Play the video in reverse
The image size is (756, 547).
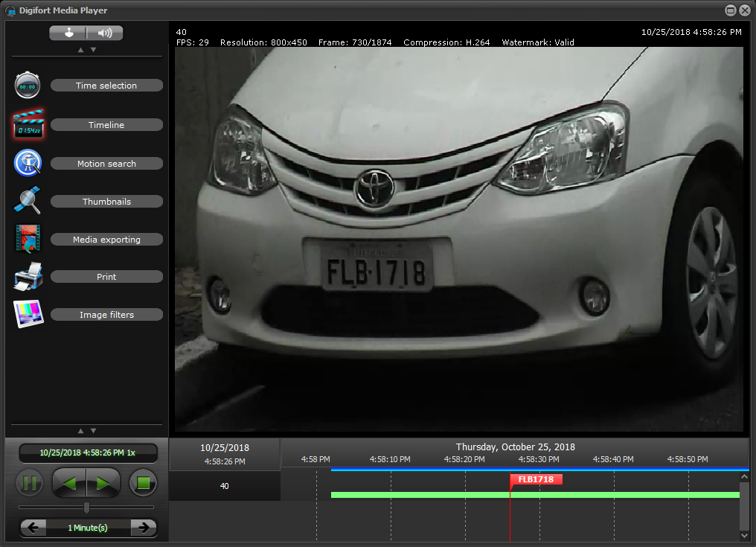(x=69, y=483)
